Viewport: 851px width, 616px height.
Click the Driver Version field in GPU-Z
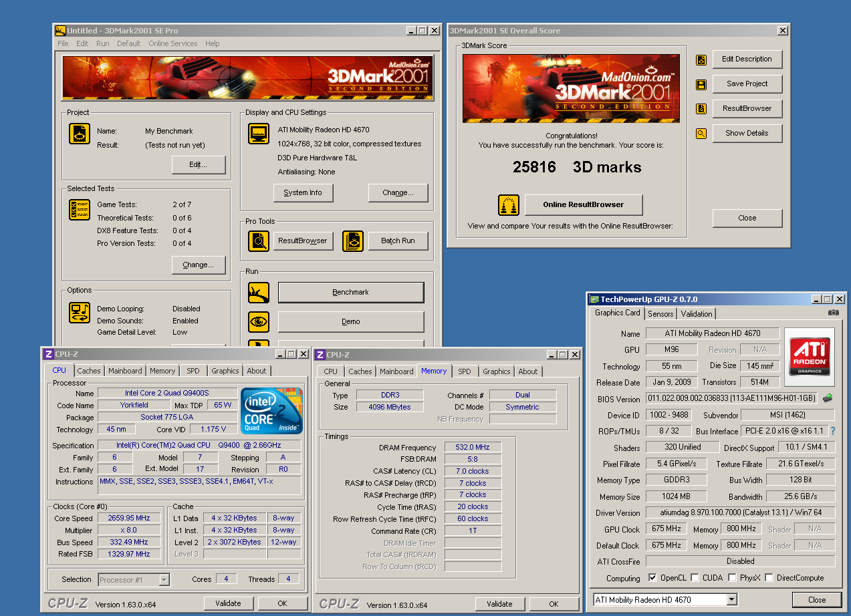pyautogui.click(x=741, y=512)
